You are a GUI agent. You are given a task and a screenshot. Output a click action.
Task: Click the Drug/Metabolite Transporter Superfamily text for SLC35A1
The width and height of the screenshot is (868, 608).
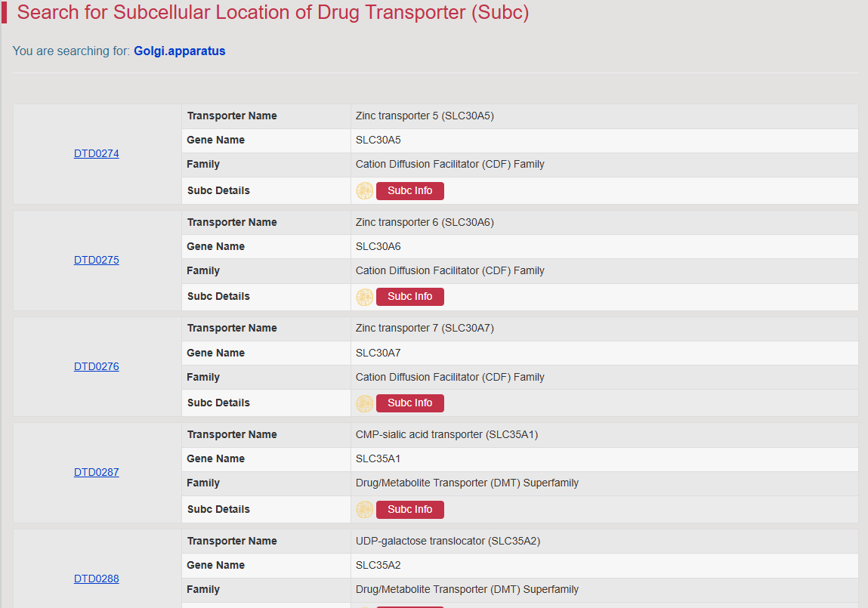point(467,483)
